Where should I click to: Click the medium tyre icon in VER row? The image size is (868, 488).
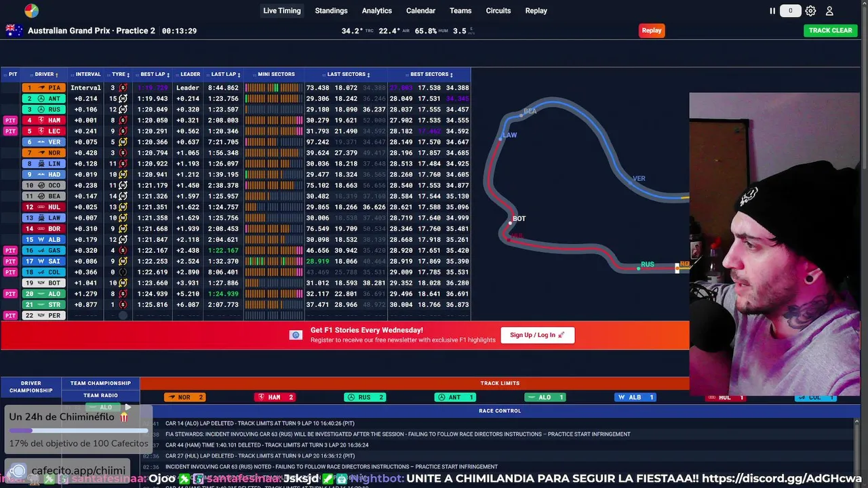click(x=123, y=142)
